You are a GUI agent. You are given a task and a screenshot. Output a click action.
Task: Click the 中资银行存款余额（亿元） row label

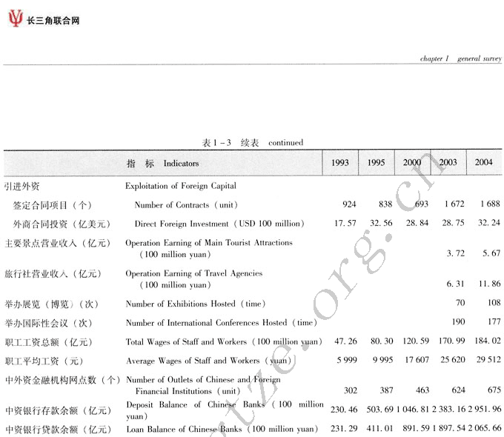coord(58,410)
